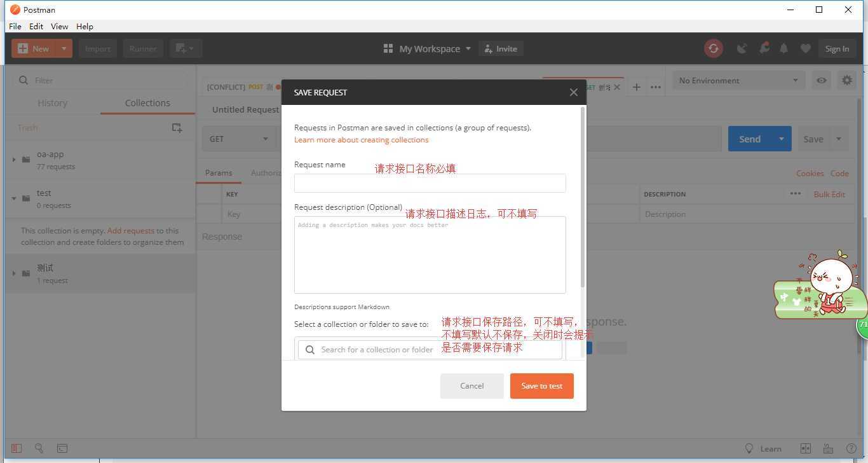This screenshot has width=868, height=463.
Task: Click the new collection icon
Action: click(177, 128)
